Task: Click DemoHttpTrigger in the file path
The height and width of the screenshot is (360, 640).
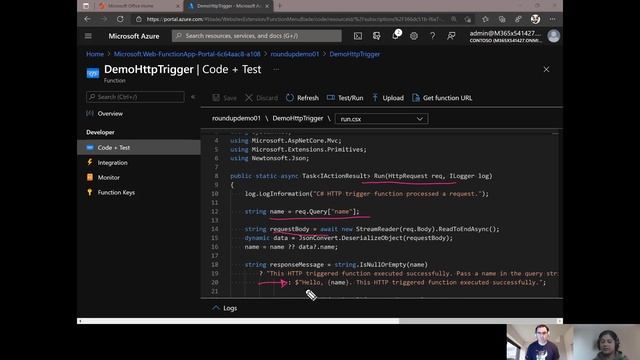Action: pos(298,118)
